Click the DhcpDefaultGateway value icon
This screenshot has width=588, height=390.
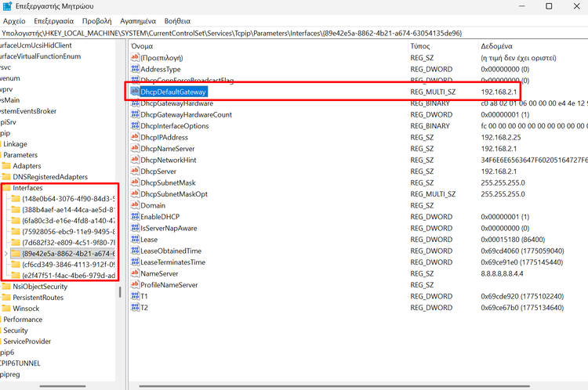pyautogui.click(x=135, y=92)
